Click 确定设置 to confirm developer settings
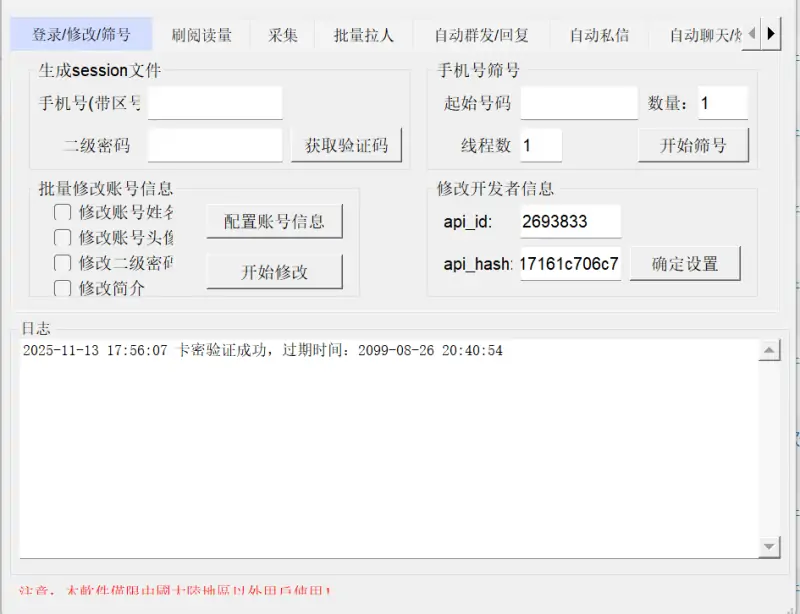Viewport: 800px width, 614px height. coord(685,263)
